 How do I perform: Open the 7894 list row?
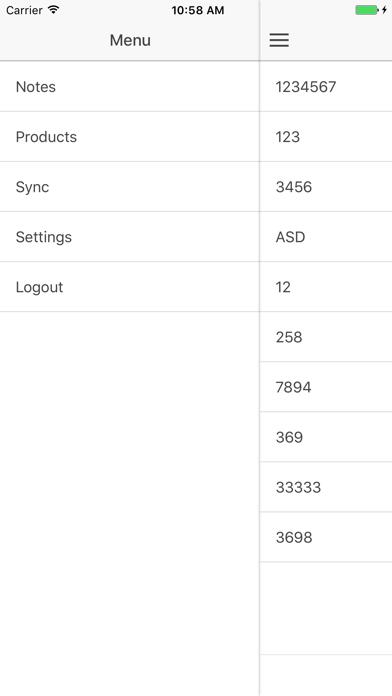coord(326,388)
